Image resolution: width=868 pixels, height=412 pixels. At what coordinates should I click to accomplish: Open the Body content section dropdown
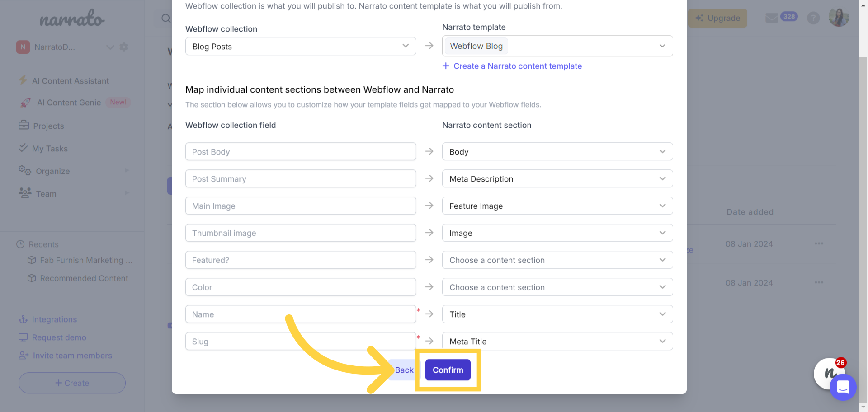[x=557, y=152]
